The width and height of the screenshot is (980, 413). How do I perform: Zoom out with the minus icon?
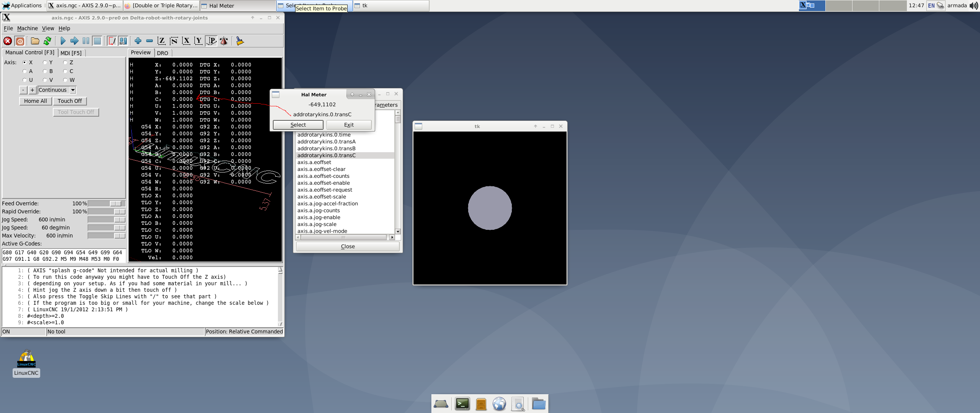150,41
